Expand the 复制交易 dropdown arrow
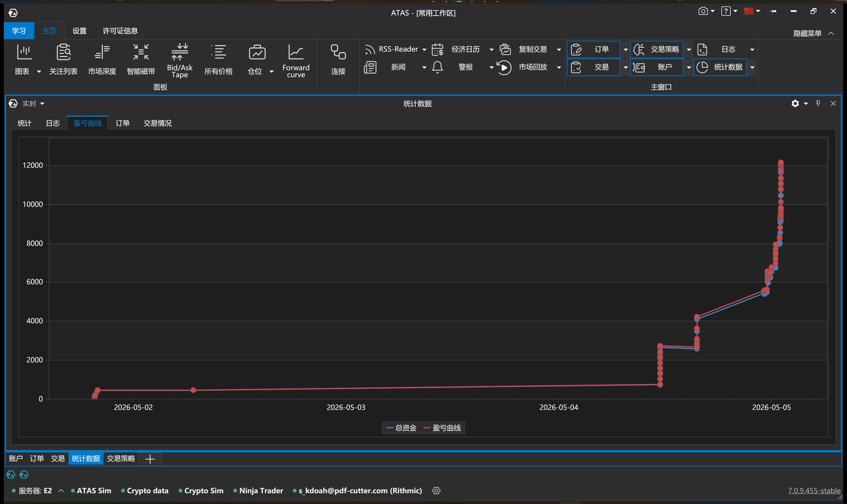This screenshot has height=504, width=847. point(558,50)
